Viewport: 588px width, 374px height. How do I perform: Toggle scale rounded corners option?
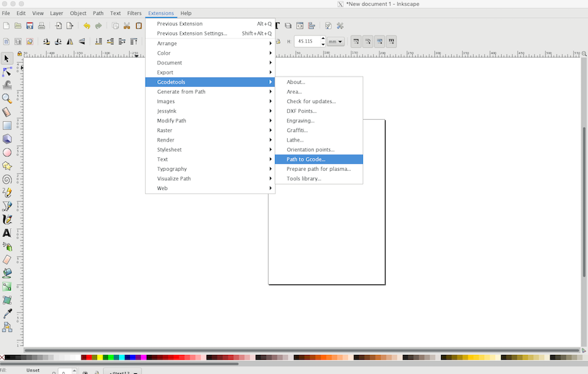(368, 42)
